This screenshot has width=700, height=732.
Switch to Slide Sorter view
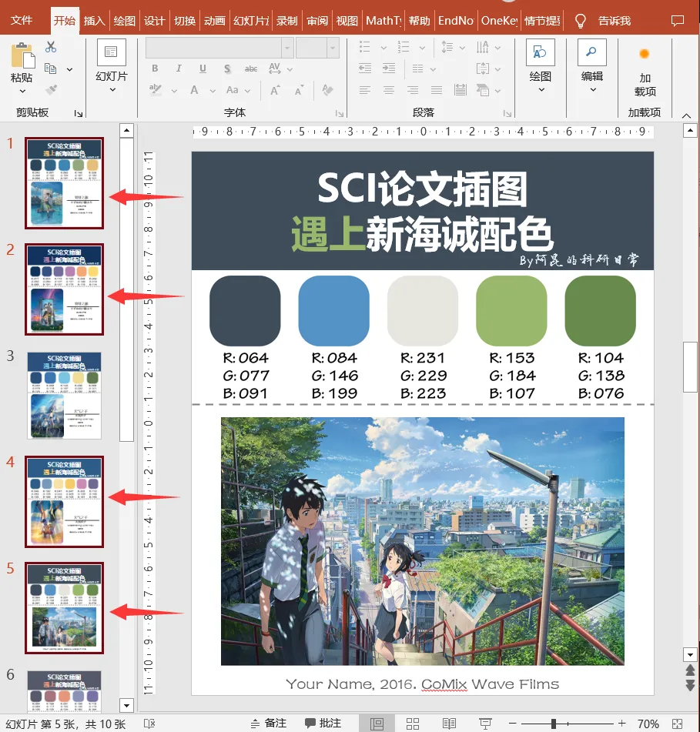pyautogui.click(x=412, y=724)
